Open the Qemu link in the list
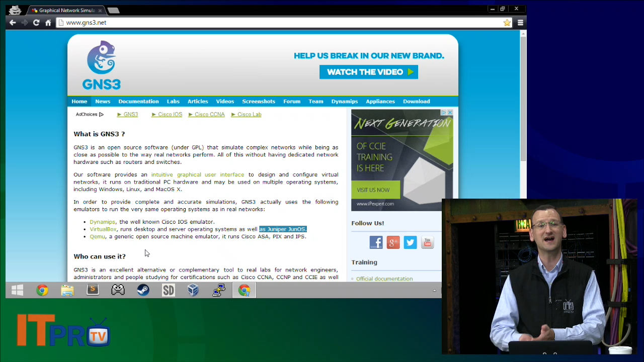Image resolution: width=644 pixels, height=362 pixels. (98, 237)
